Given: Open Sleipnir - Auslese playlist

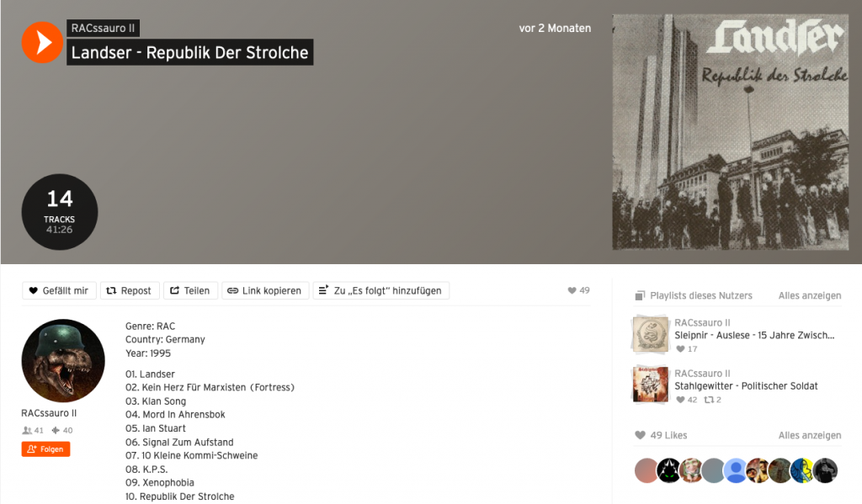Looking at the screenshot, I should (754, 335).
